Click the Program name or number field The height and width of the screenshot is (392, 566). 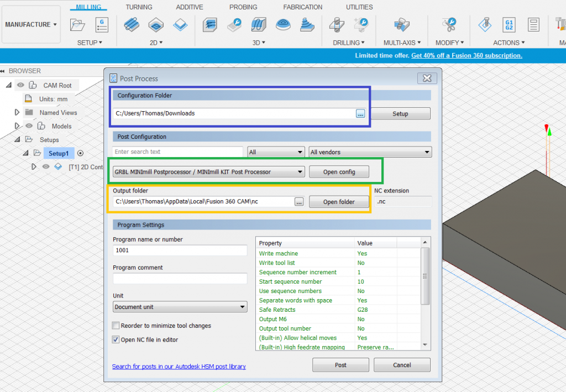[x=180, y=250]
